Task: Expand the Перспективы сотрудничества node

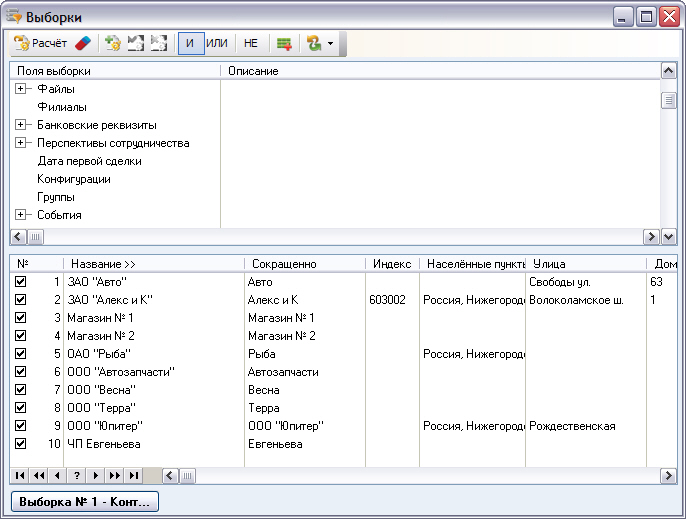Action: coord(20,143)
